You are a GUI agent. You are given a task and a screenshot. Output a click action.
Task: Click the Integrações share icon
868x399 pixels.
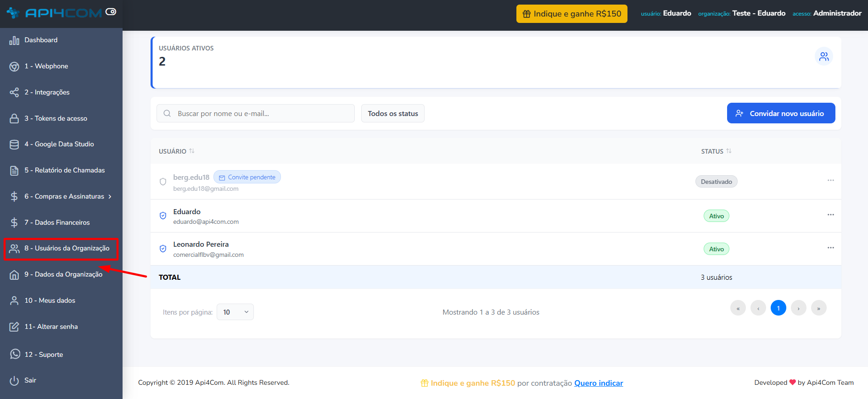click(x=14, y=92)
